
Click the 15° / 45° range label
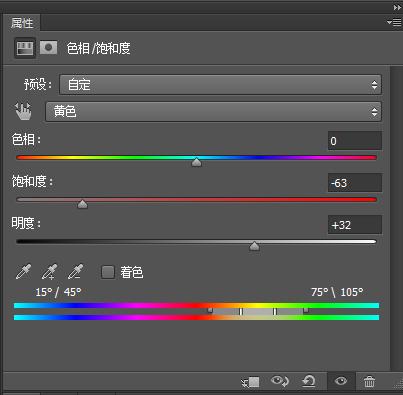tap(58, 292)
